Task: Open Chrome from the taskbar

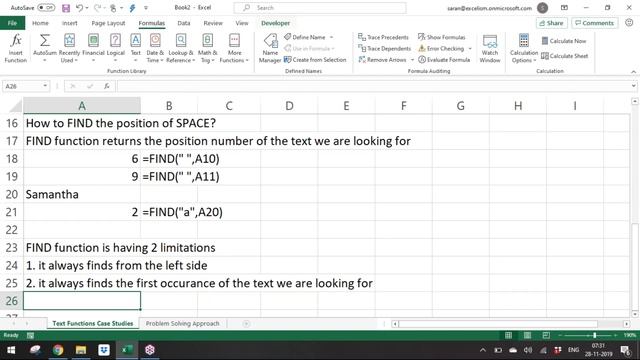Action: [58, 350]
